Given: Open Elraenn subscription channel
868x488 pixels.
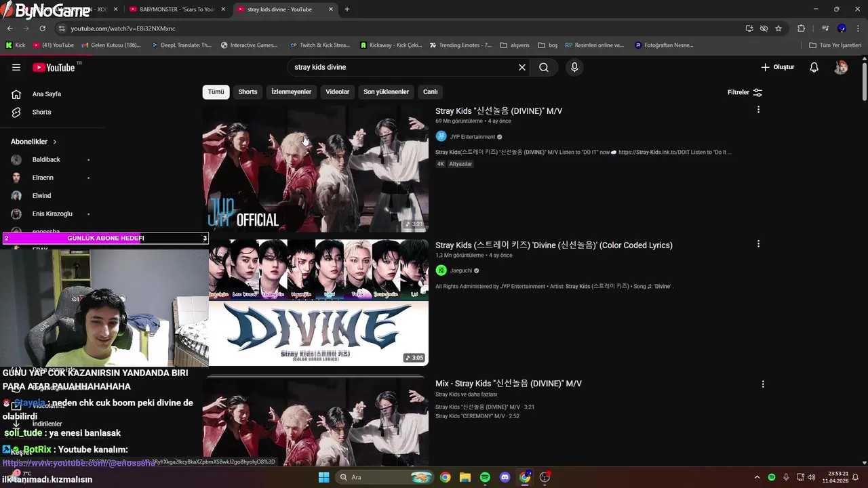Looking at the screenshot, I should [43, 178].
